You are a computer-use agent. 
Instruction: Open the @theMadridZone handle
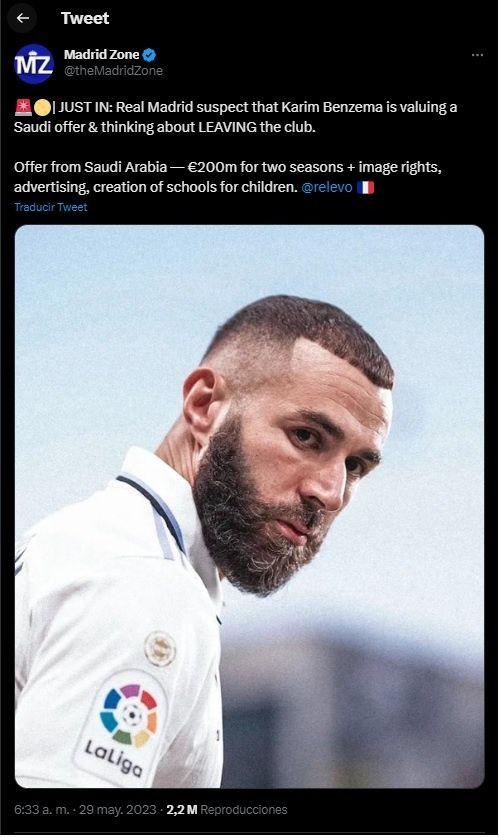(113, 70)
